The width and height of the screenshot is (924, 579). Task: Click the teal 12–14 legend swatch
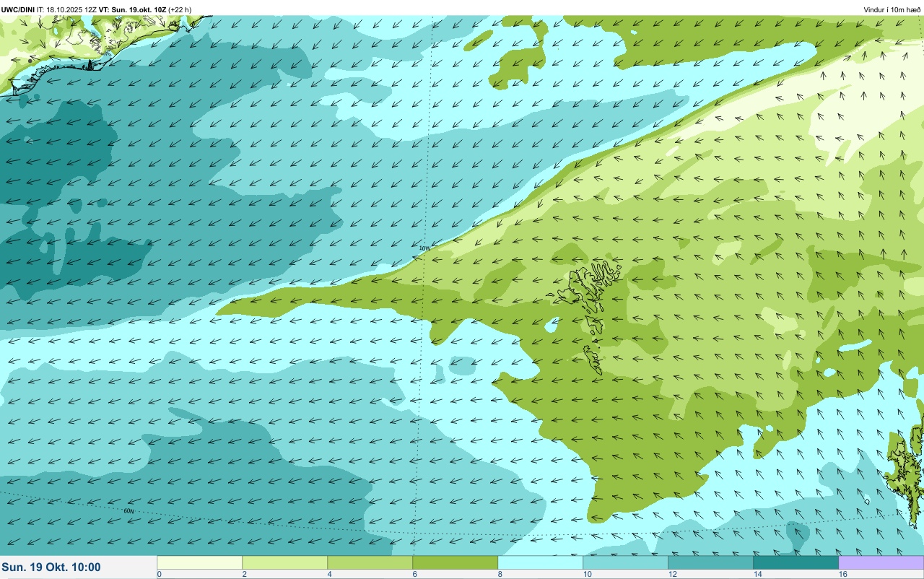710,562
